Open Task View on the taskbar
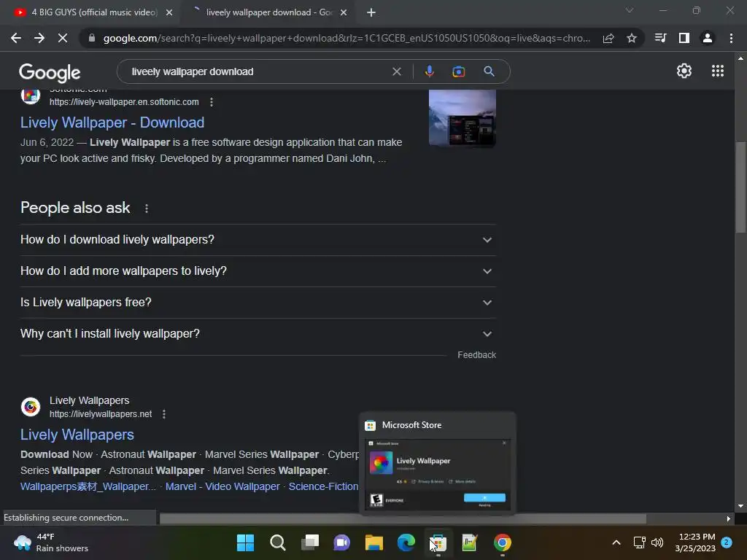Image resolution: width=747 pixels, height=560 pixels. pos(309,542)
